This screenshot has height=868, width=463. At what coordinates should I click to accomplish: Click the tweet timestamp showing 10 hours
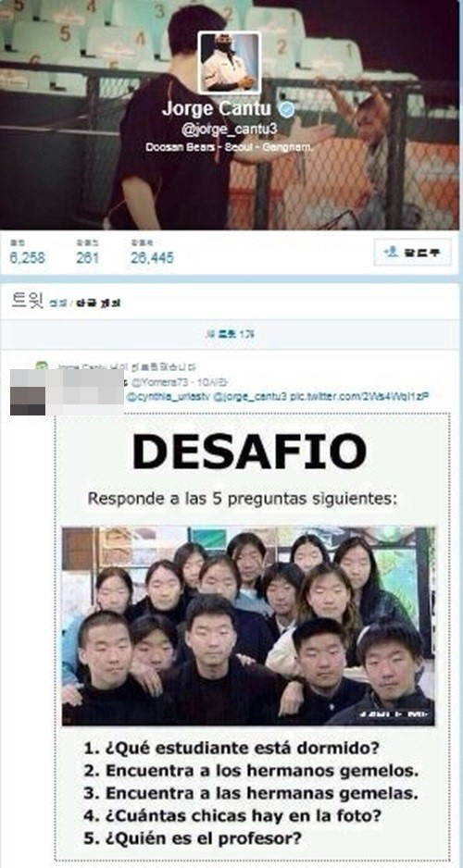coord(194,382)
